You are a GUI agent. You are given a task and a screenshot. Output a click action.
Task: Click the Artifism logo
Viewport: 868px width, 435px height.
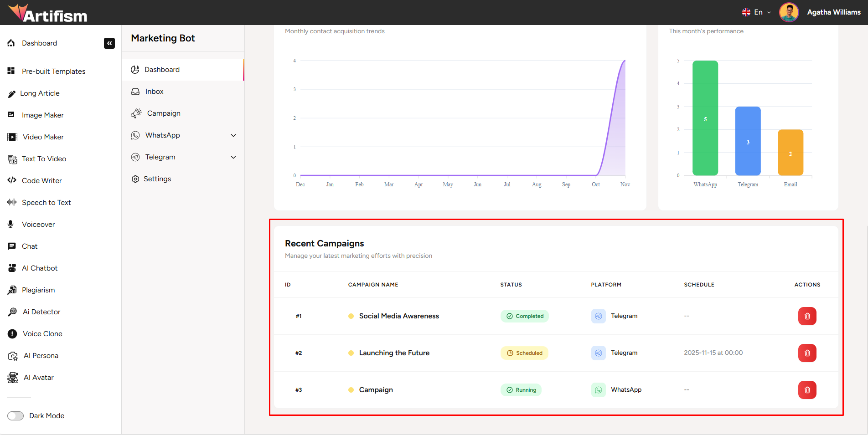pos(48,13)
